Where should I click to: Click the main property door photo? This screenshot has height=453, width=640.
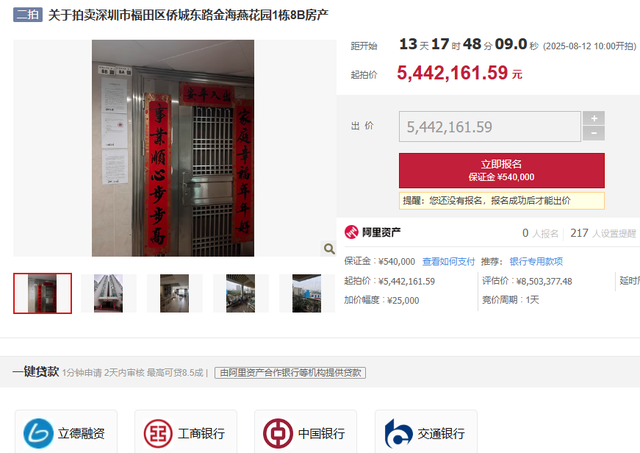tap(173, 148)
